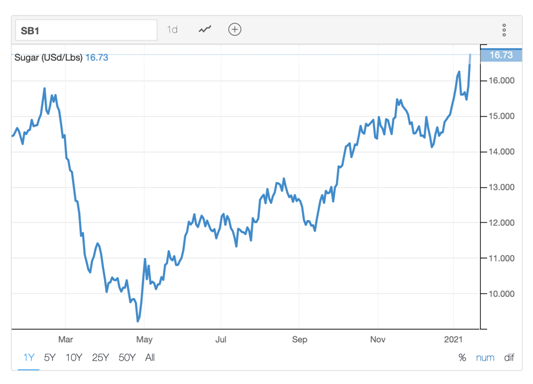Switch to the 5Y time range

[x=50, y=357]
